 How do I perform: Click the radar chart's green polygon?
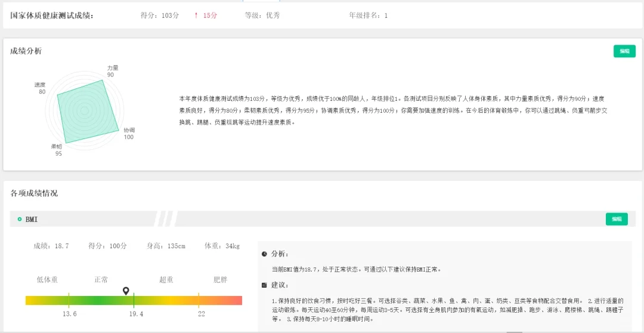coord(88,112)
